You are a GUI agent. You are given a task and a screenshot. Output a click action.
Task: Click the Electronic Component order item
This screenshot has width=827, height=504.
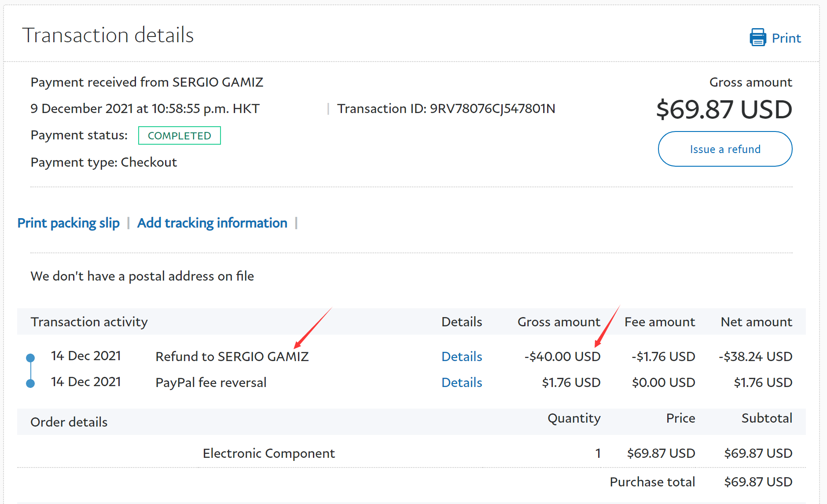(x=268, y=453)
